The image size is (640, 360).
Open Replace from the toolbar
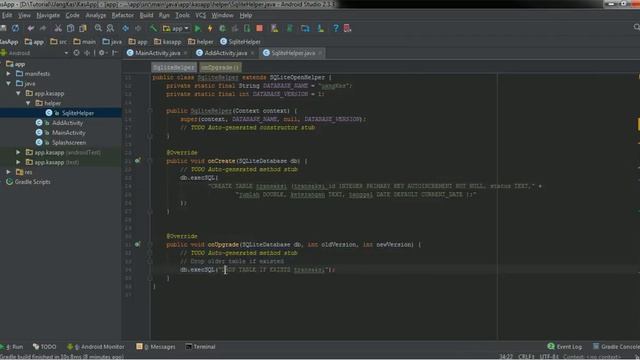point(110,28)
